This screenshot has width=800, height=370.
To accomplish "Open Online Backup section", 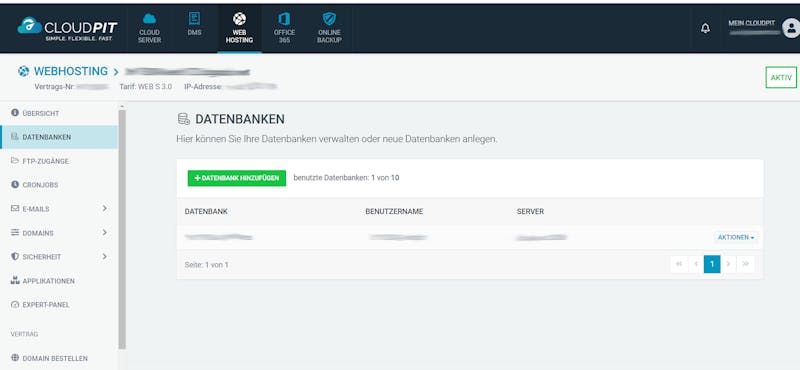I will click(329, 28).
